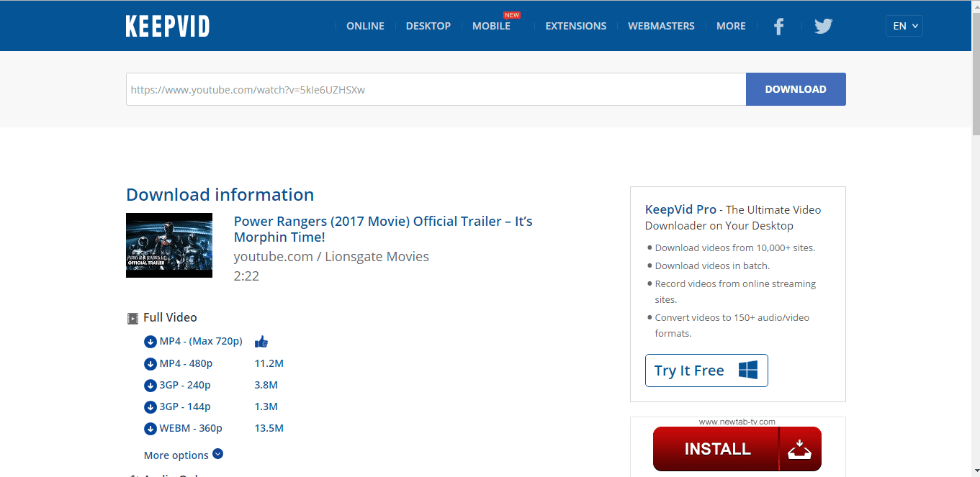Click the KeepVid Pro heading link
This screenshot has width=980, height=477.
680,209
